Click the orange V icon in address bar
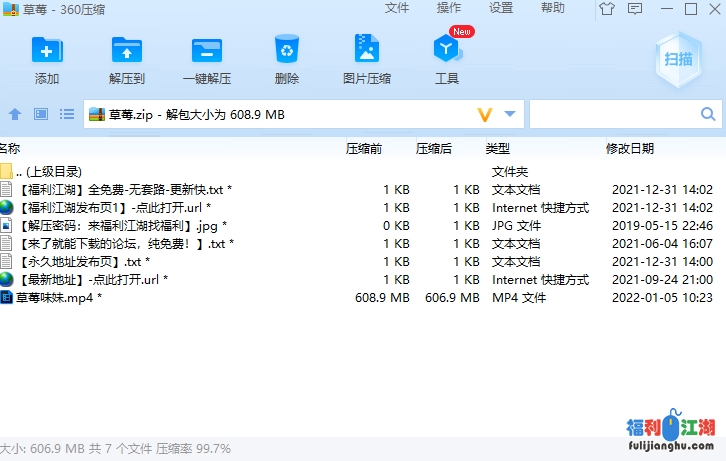The width and height of the screenshot is (726, 461). (485, 114)
